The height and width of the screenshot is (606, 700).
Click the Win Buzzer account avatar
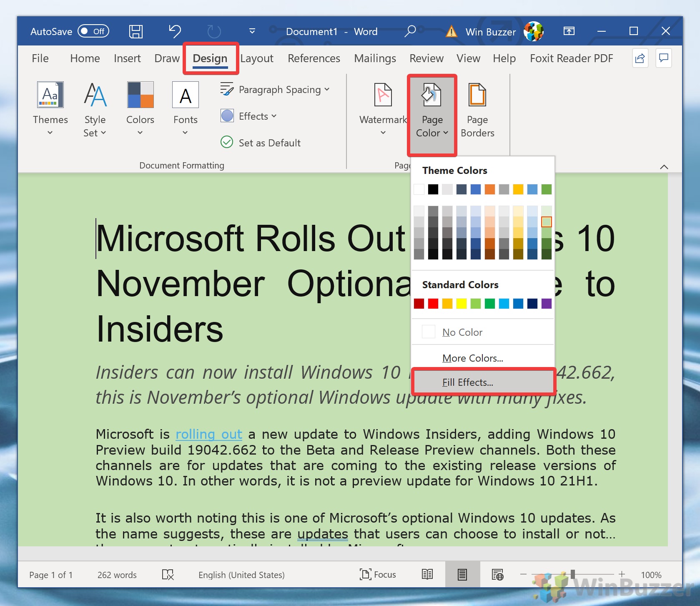[x=534, y=31]
